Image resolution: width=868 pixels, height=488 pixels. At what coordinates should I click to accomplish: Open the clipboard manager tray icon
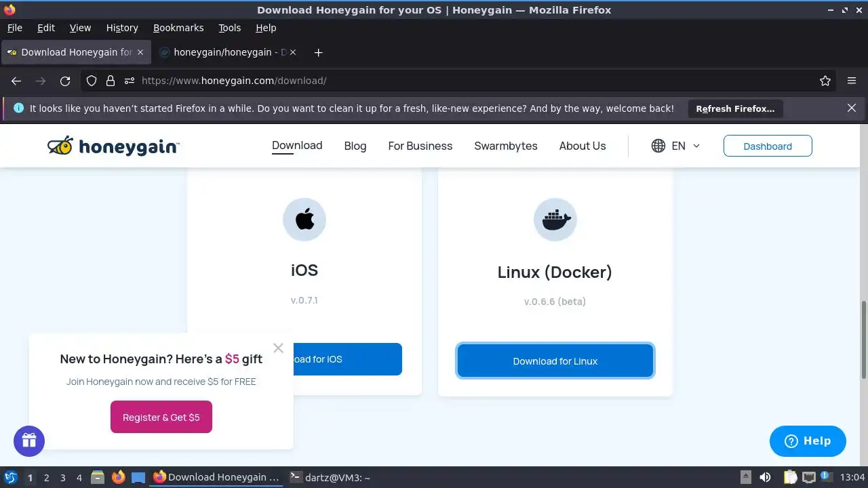point(790,477)
